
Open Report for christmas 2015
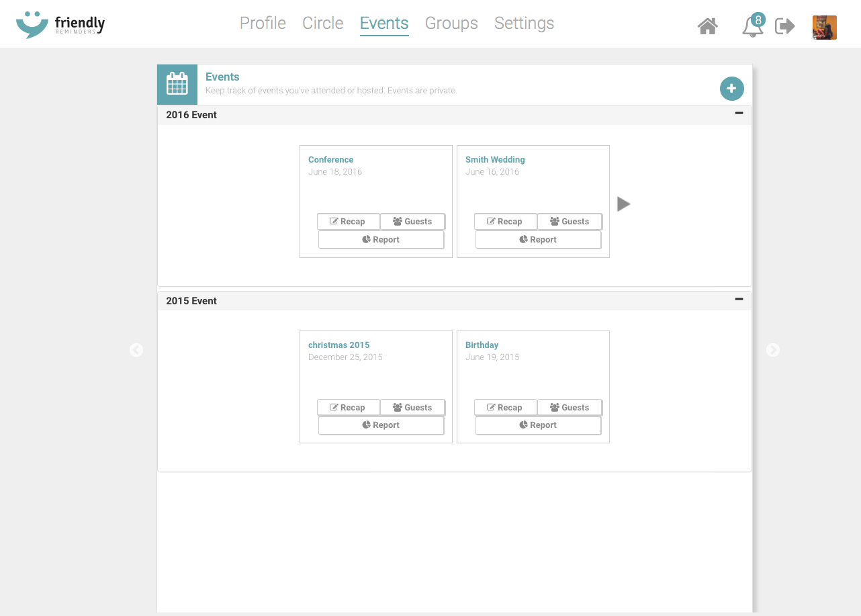(x=381, y=425)
